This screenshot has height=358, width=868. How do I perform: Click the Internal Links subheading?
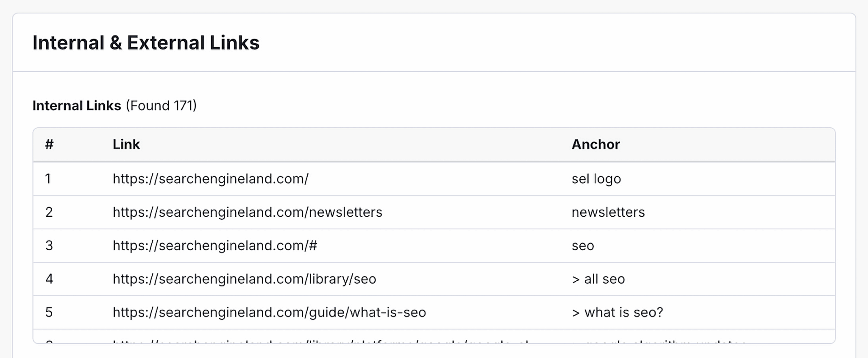[77, 106]
